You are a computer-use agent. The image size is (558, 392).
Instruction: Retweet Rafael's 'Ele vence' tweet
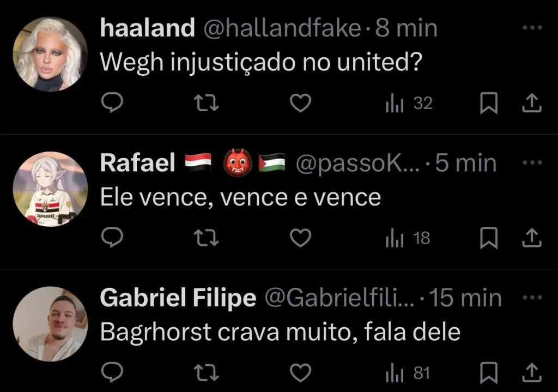pos(207,238)
